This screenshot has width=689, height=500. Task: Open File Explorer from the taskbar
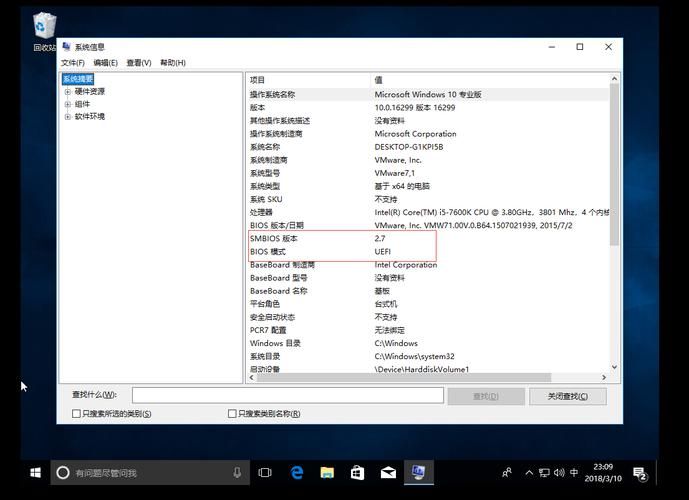(x=327, y=472)
